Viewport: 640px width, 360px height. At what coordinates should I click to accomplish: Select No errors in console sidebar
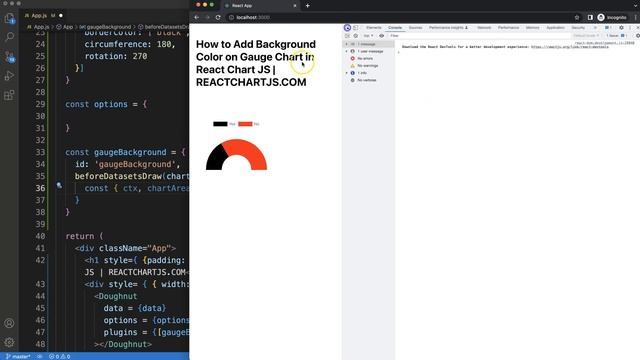click(x=364, y=58)
